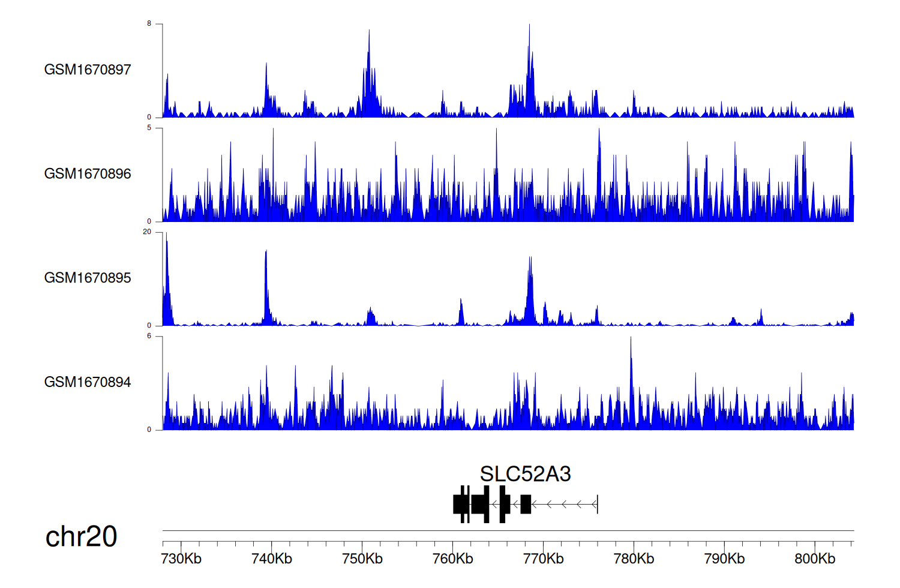Click the leftmost exon block of SLC52A3
The height and width of the screenshot is (588, 900).
(x=459, y=504)
